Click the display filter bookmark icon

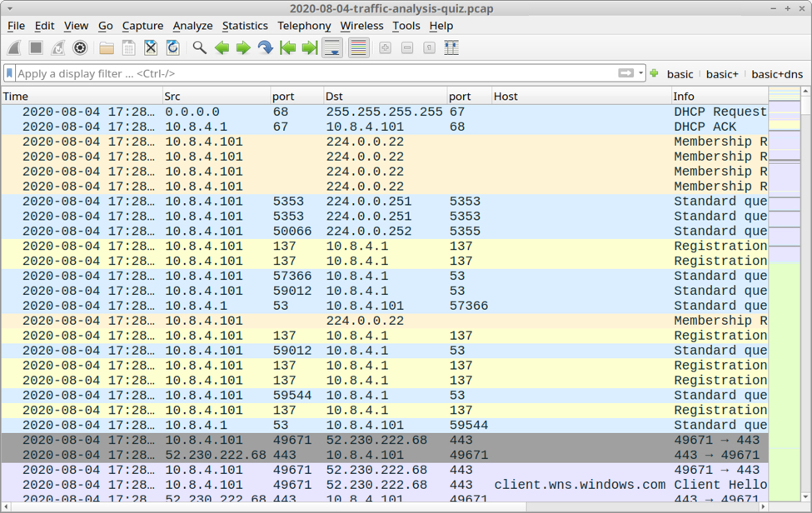pos(9,73)
